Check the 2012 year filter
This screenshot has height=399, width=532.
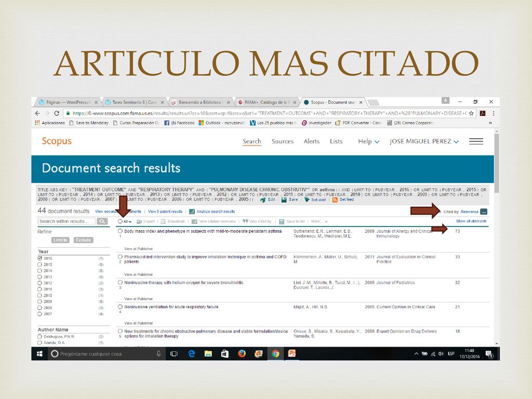pyautogui.click(x=39, y=283)
